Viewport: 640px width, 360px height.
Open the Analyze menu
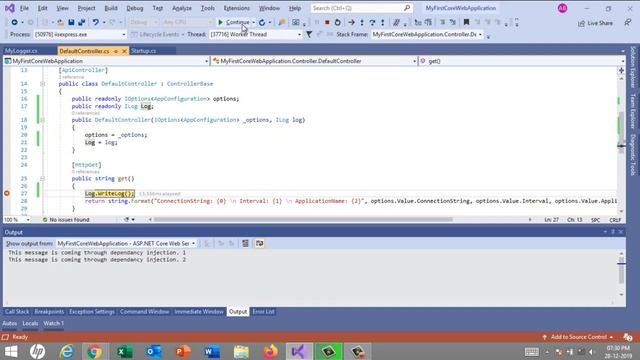tap(182, 8)
